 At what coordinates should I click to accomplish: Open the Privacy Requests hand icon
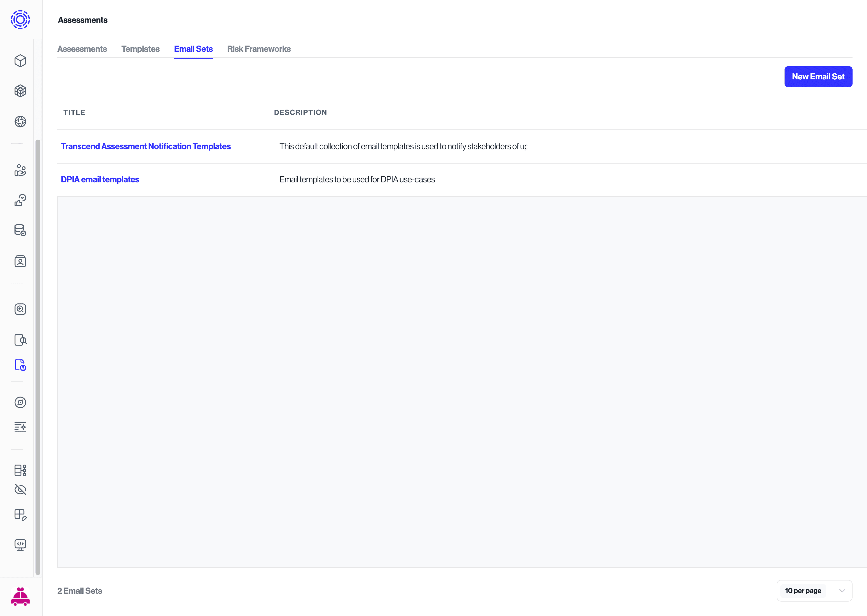click(20, 170)
